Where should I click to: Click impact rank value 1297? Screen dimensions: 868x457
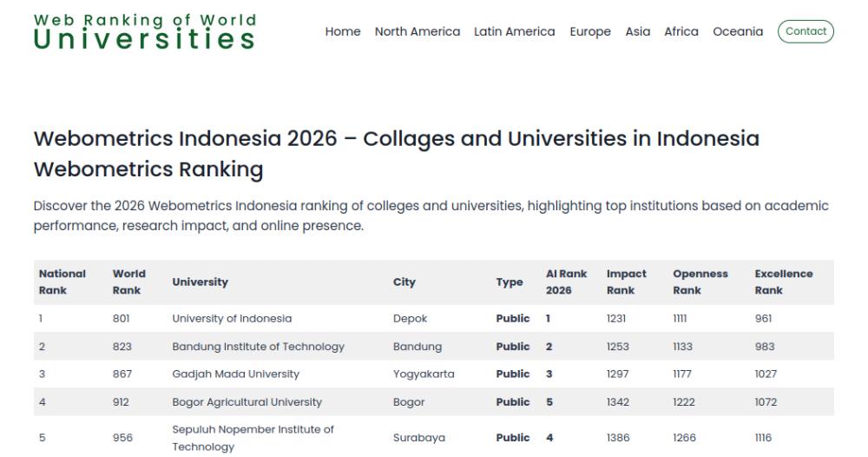click(618, 374)
